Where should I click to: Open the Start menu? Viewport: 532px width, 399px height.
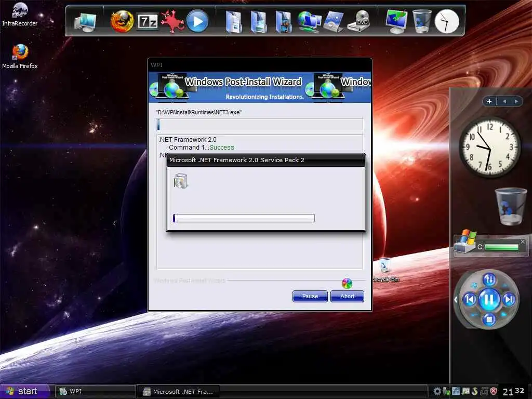click(24, 391)
